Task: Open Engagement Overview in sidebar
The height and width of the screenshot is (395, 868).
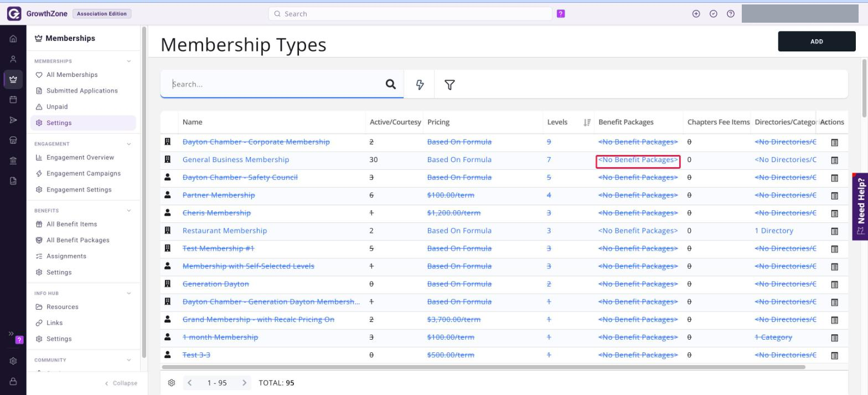Action: 80,158
